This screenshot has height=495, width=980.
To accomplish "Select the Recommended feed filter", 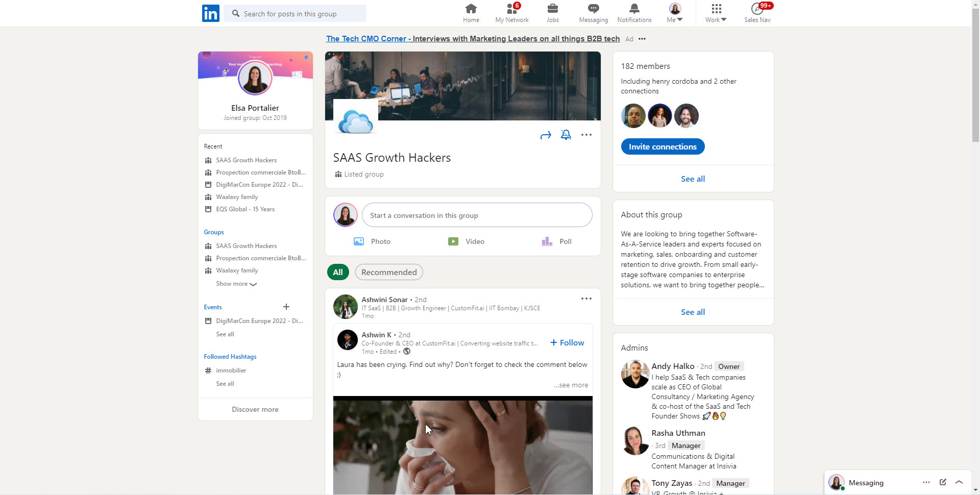I will 389,272.
